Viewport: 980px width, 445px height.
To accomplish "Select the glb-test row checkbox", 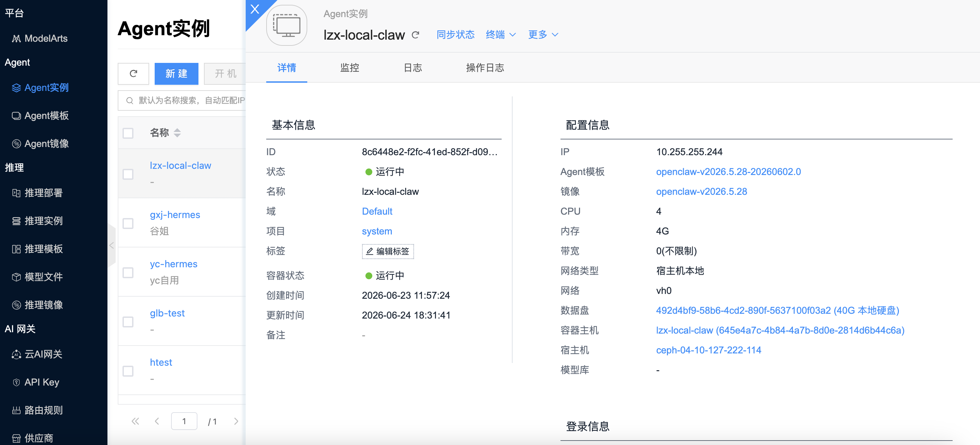I will coord(128,322).
